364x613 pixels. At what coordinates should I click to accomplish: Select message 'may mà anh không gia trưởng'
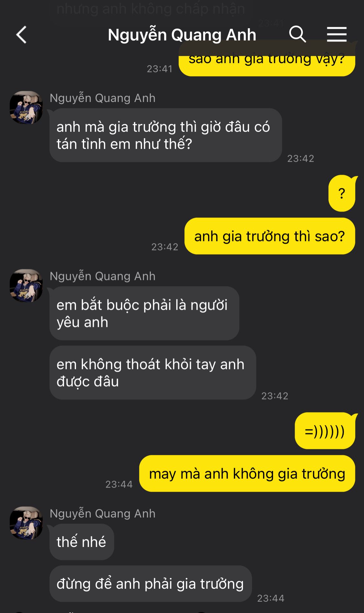click(247, 474)
